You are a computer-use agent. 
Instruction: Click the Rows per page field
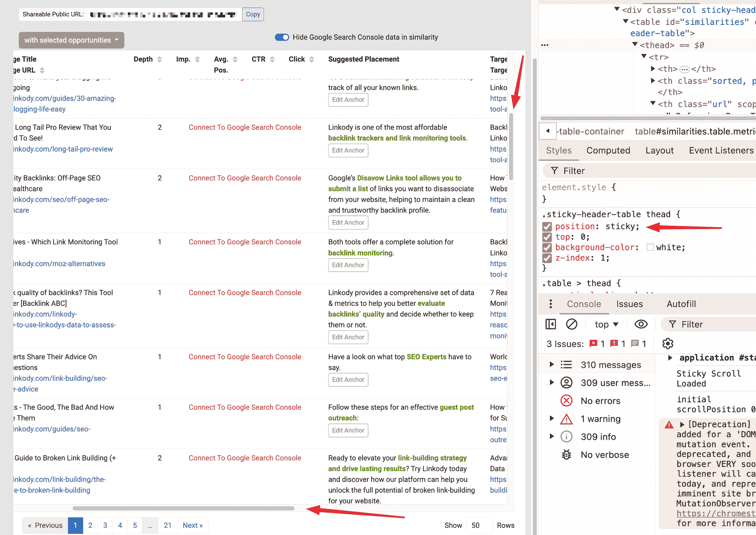pos(479,526)
